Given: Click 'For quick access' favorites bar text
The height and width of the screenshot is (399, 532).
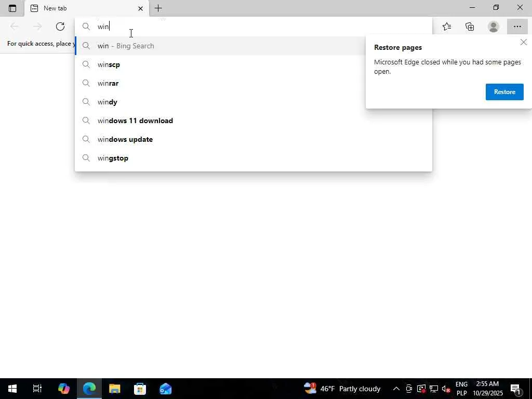Looking at the screenshot, I should (41, 44).
